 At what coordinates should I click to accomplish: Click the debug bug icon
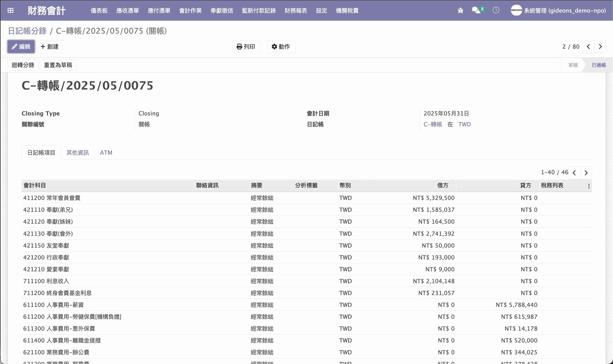click(x=460, y=11)
